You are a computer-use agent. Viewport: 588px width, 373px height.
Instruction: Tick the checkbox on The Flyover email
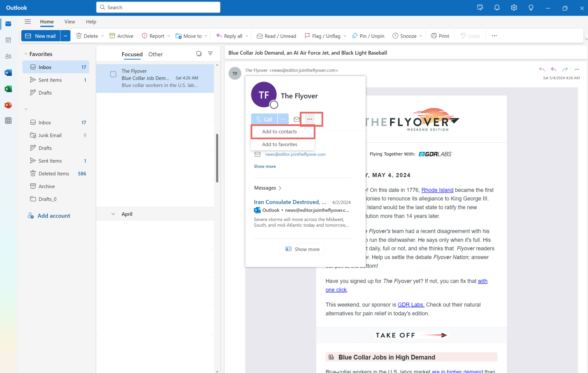(113, 74)
